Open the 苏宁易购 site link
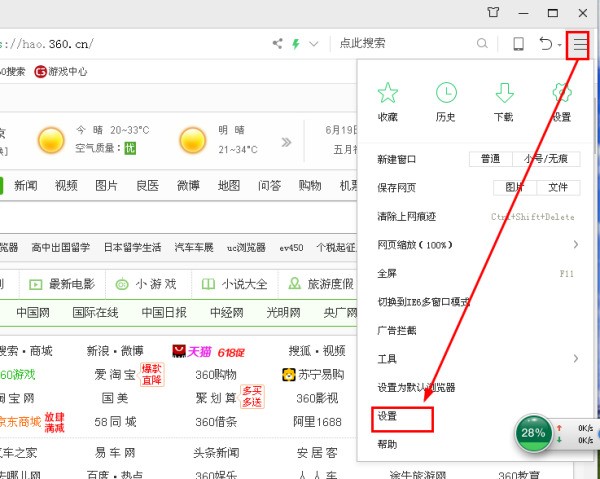Viewport: 600px width, 479px height. pos(313,375)
